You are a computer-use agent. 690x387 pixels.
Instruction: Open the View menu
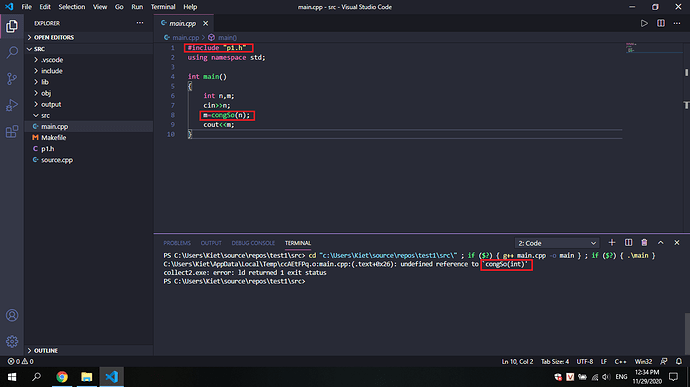point(100,7)
